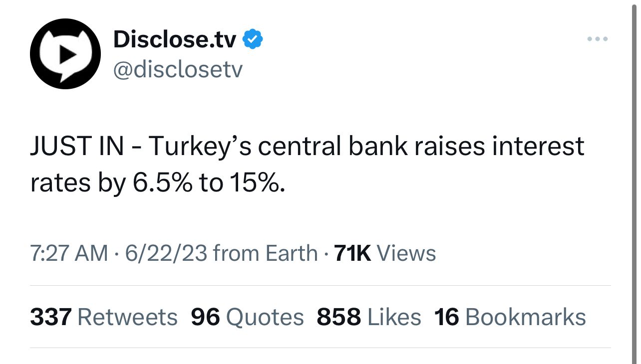View the 858 Likes list
This screenshot has width=641, height=364.
pos(369,317)
